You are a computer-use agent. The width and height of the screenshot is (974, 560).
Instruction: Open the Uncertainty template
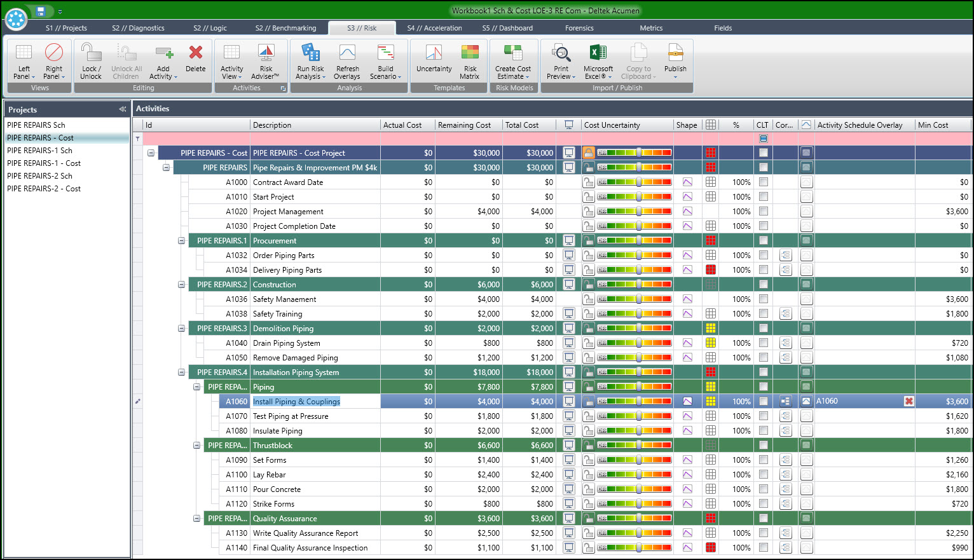coord(434,58)
